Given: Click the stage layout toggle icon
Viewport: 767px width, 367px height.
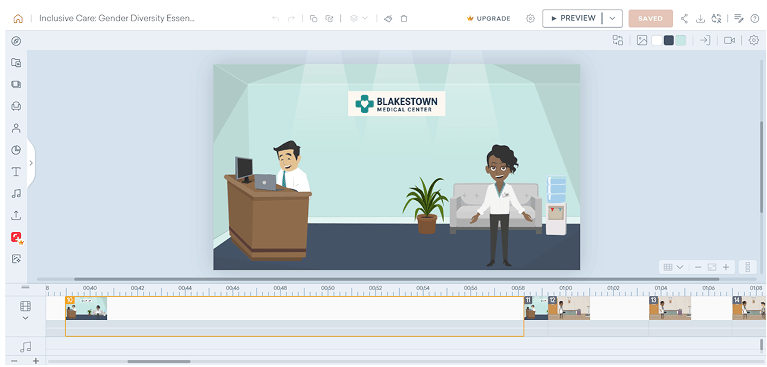Looking at the screenshot, I should (x=747, y=267).
